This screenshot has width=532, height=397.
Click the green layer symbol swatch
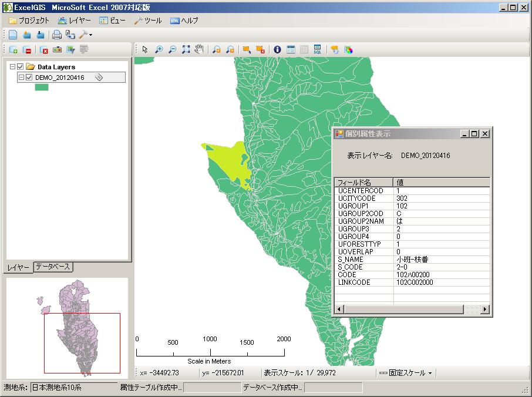(41, 87)
